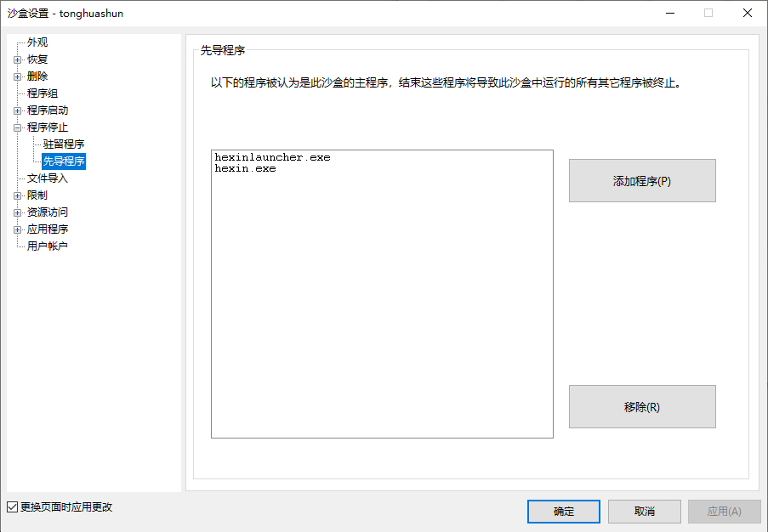This screenshot has width=768, height=532.
Task: Close the 沙盒设置 window
Action: pos(748,14)
